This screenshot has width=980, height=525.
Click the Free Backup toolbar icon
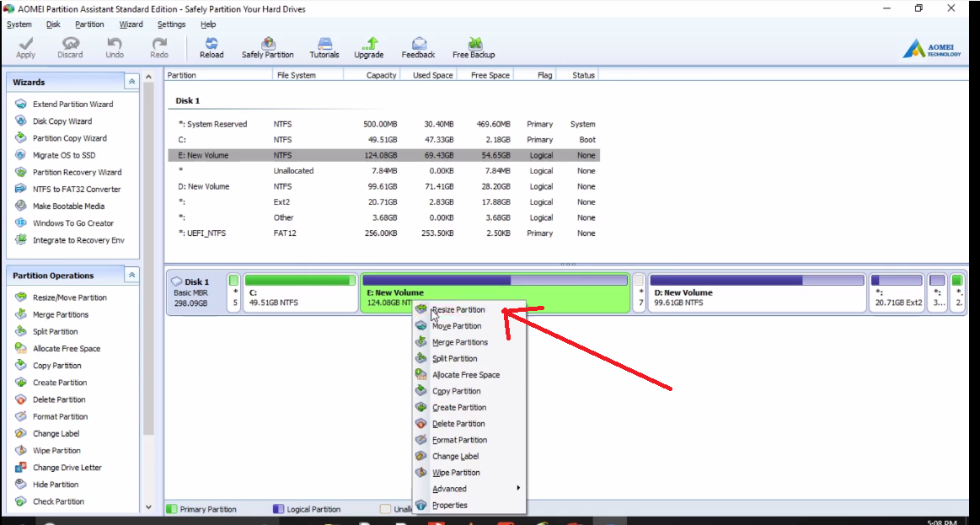[x=474, y=47]
